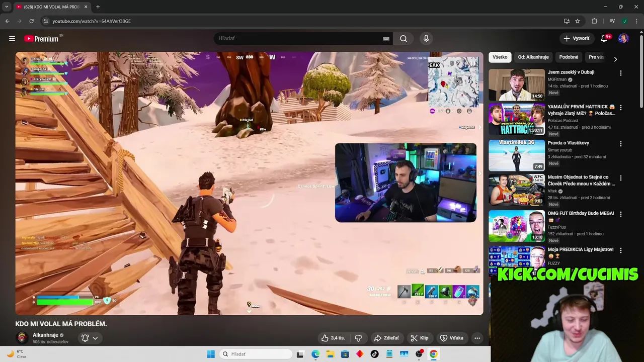
Task: Open OBS Studio from the taskbar
Action: coord(419,354)
